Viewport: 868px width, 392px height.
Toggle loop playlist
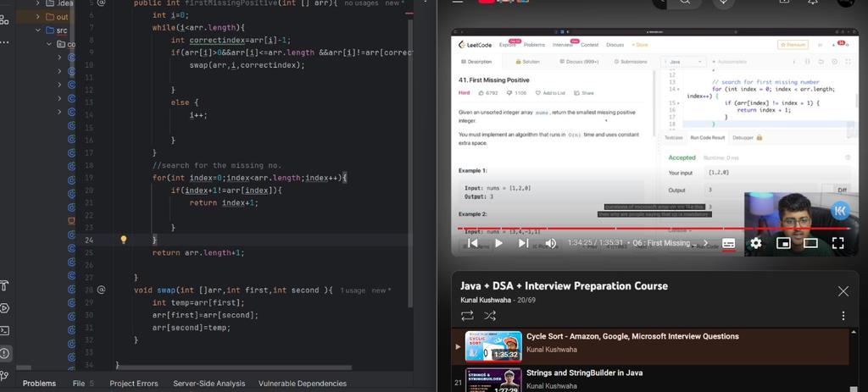467,316
